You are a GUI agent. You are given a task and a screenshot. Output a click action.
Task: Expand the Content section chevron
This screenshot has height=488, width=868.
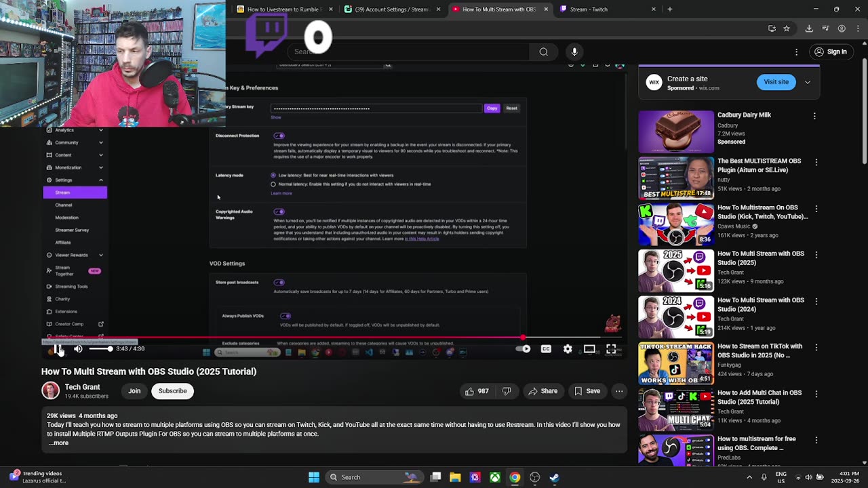pyautogui.click(x=101, y=155)
